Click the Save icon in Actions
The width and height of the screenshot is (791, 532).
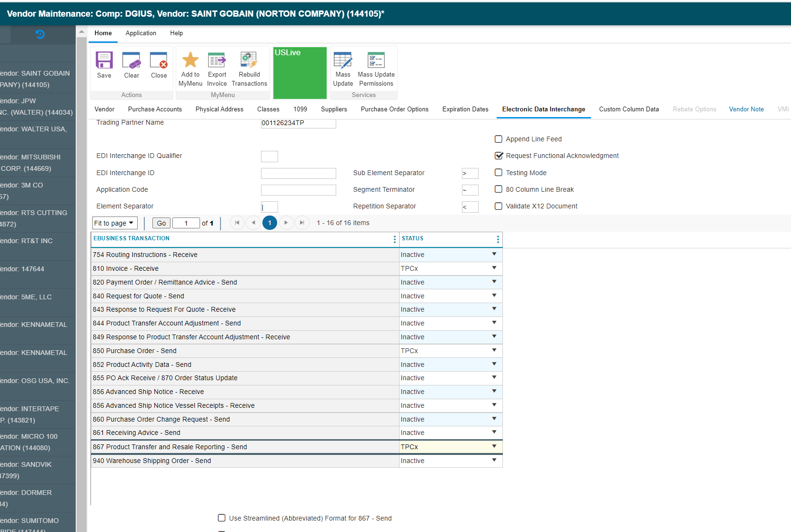point(104,61)
